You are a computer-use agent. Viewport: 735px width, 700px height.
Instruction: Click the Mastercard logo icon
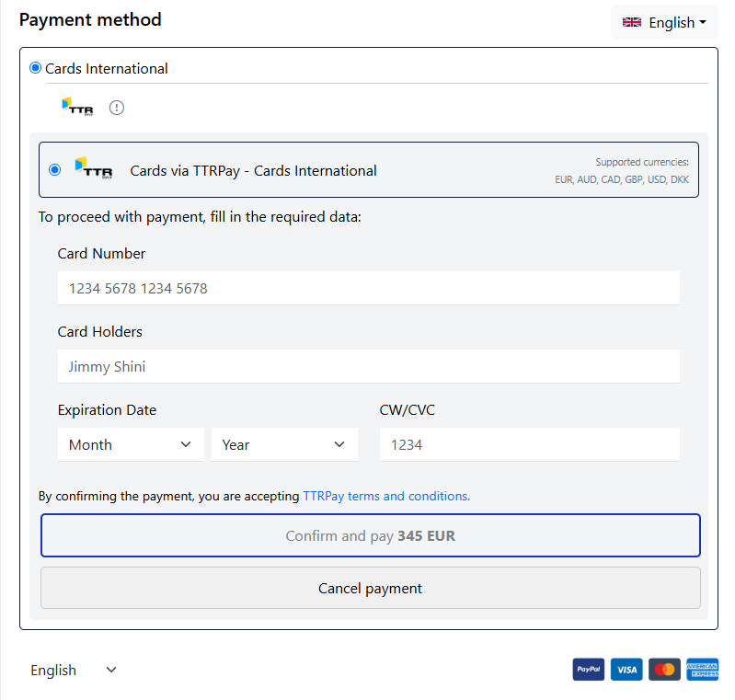[664, 669]
